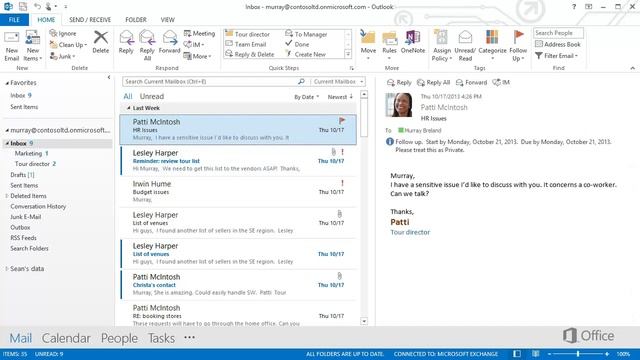Open the Follow Up flag menu
The height and width of the screenshot is (360, 640).
(518, 46)
